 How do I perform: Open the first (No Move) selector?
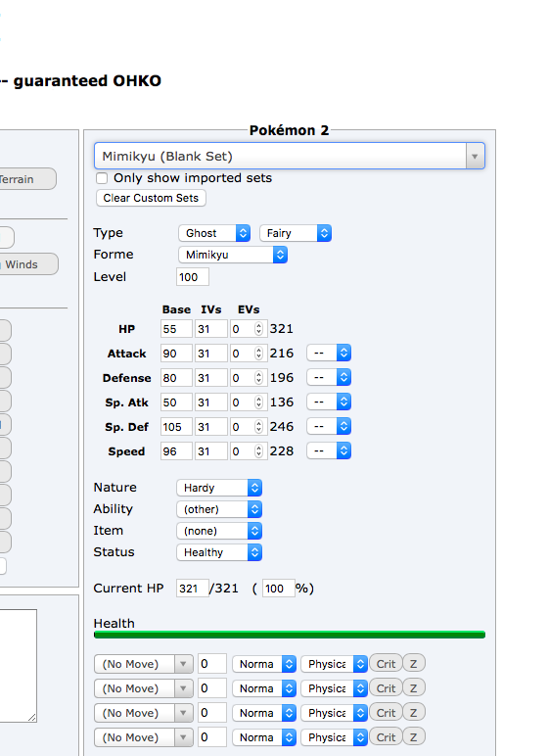click(144, 664)
